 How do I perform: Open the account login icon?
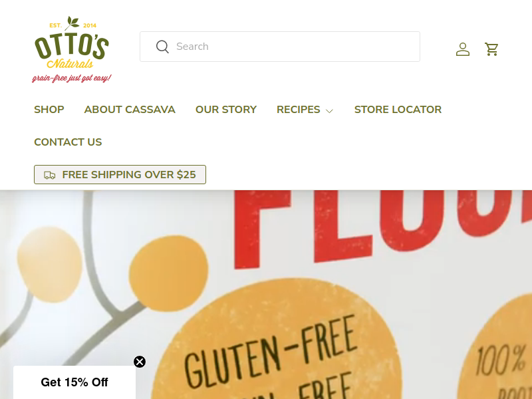(x=462, y=49)
